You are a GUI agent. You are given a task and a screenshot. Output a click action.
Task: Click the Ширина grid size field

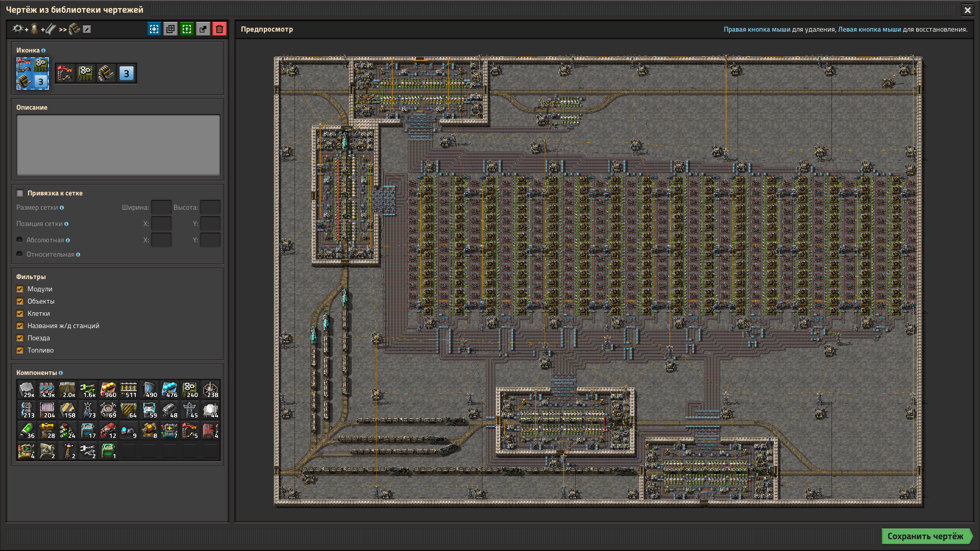pos(161,207)
